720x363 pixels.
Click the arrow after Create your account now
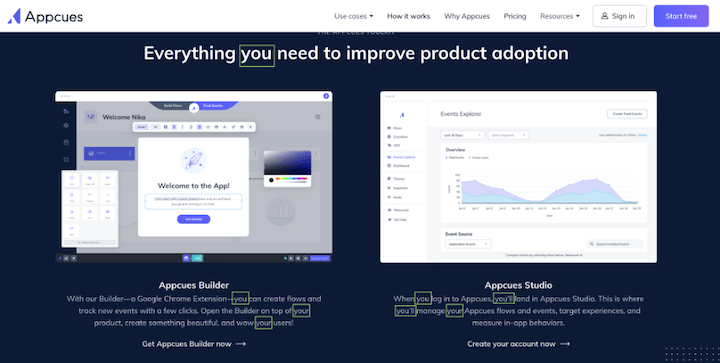pyautogui.click(x=565, y=344)
